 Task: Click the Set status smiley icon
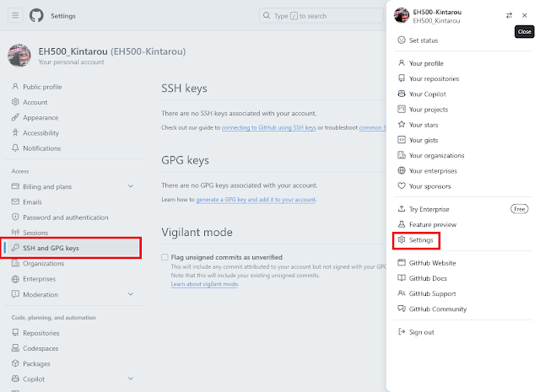402,40
